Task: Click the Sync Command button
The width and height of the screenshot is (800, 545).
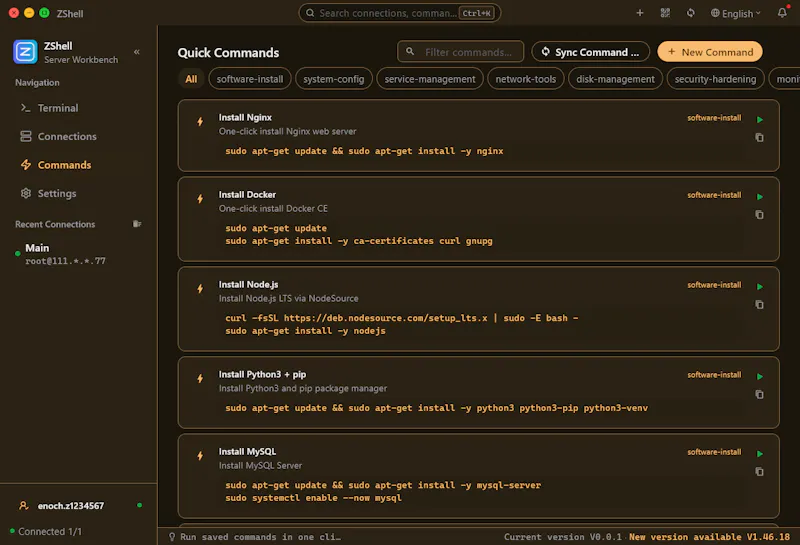Action: tap(590, 52)
